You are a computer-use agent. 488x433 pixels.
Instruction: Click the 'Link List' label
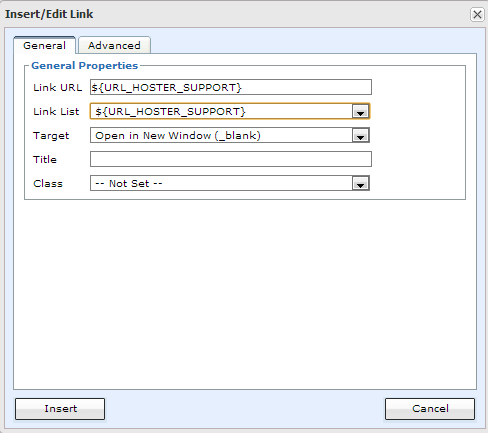tap(56, 111)
